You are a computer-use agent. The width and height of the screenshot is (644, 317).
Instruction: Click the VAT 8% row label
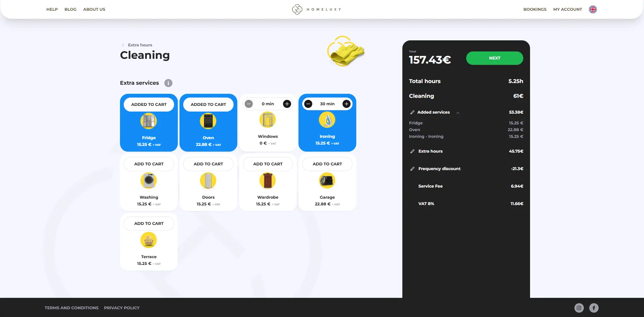(426, 204)
